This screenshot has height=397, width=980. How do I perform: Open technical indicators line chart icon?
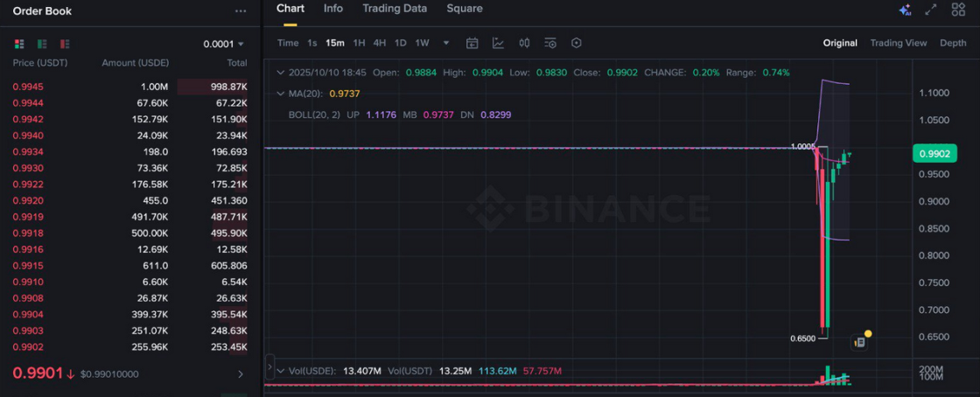click(x=498, y=43)
